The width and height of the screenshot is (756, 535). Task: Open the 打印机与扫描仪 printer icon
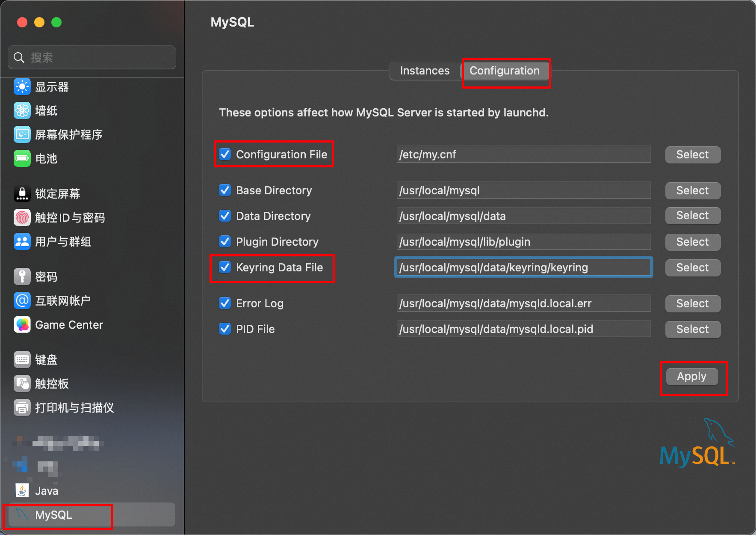point(22,408)
